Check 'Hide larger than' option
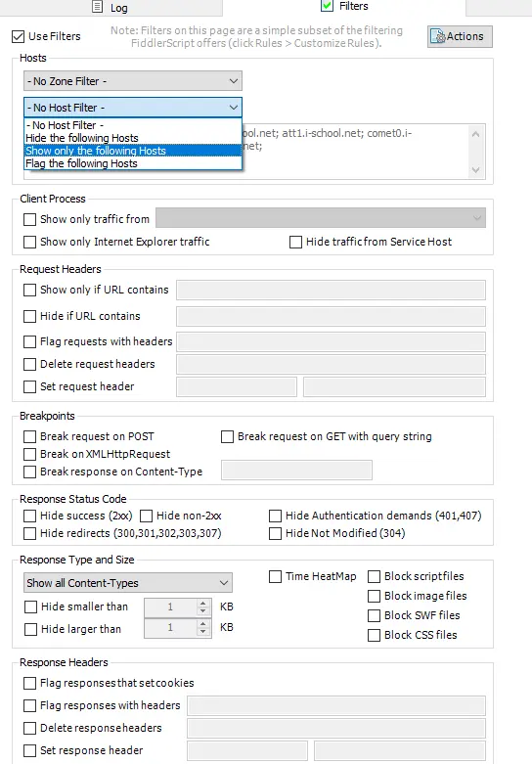The height and width of the screenshot is (764, 532). click(30, 630)
